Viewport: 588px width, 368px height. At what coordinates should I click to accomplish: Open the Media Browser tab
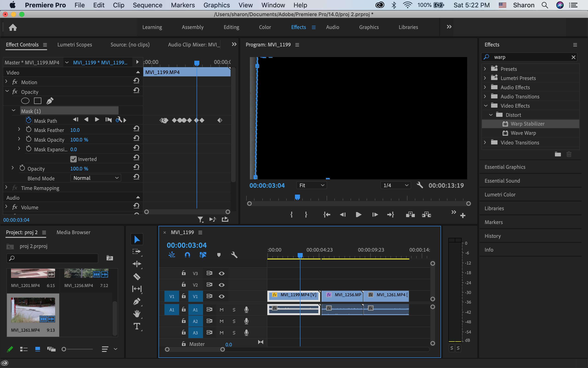coord(73,232)
